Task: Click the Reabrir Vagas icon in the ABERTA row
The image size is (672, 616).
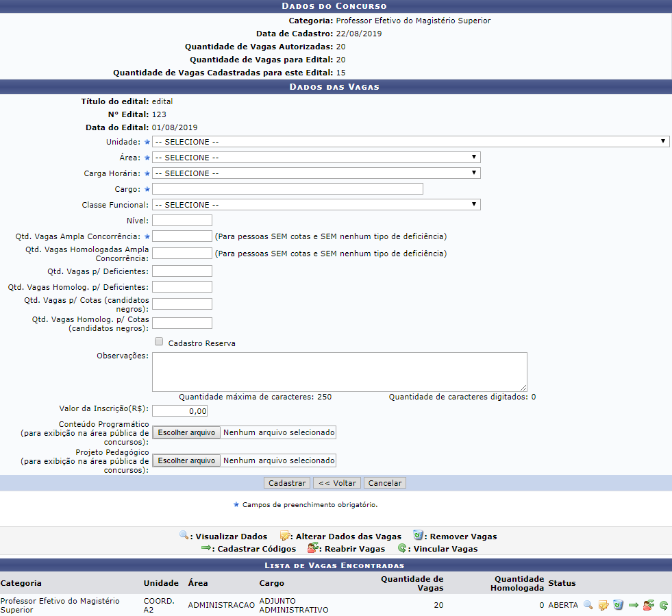Action: [648, 605]
